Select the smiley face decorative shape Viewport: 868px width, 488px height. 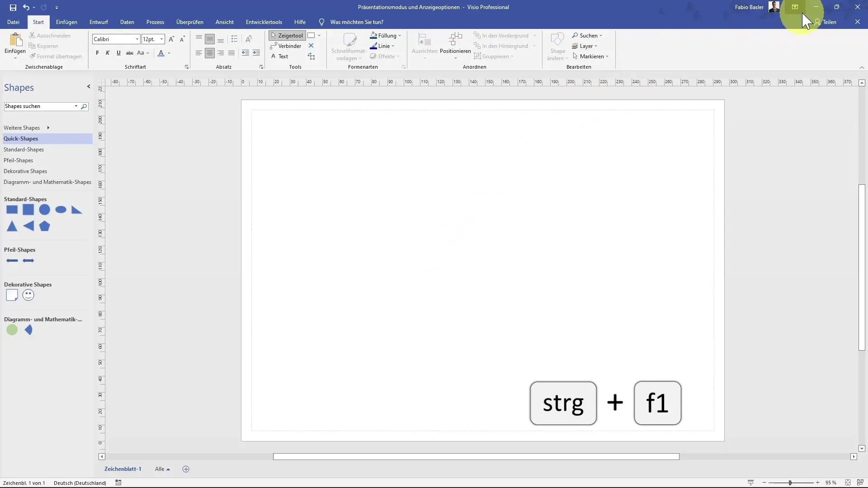(28, 295)
